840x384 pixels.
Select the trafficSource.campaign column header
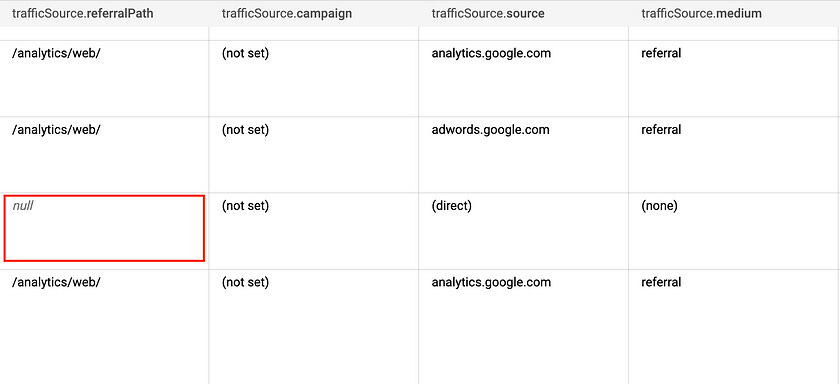(287, 14)
